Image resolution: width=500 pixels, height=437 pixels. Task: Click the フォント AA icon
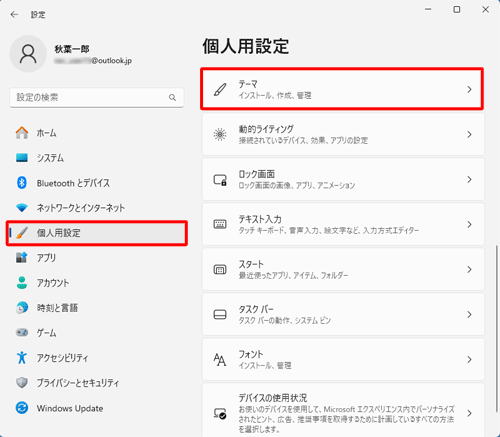pos(220,359)
